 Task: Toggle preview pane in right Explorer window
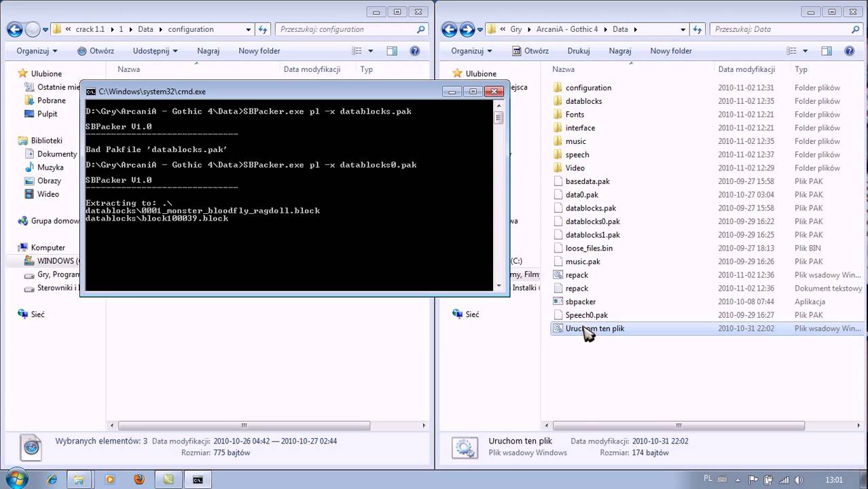point(827,51)
